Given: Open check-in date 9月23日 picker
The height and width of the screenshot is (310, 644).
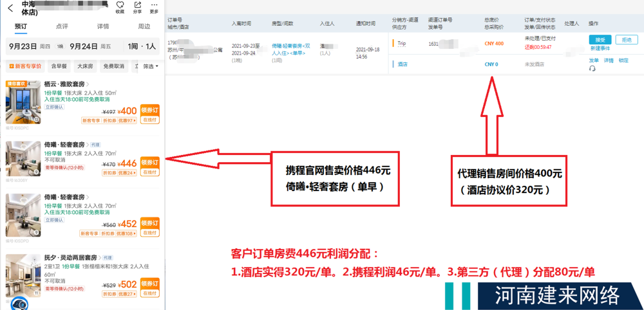Looking at the screenshot, I should pyautogui.click(x=30, y=46).
